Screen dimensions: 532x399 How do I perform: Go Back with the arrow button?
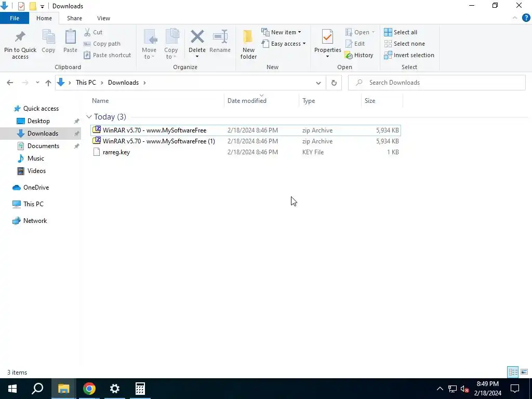click(10, 83)
